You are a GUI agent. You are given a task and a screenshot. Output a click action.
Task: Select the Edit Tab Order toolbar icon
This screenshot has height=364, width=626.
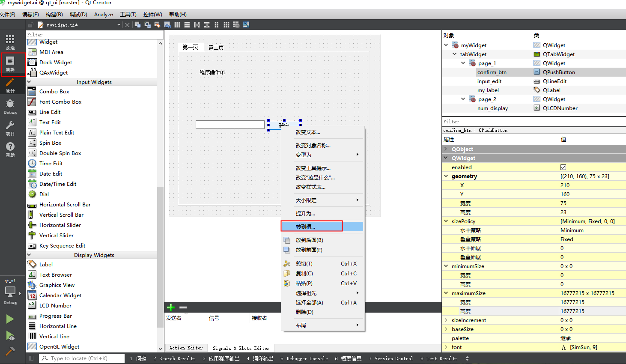tap(167, 25)
